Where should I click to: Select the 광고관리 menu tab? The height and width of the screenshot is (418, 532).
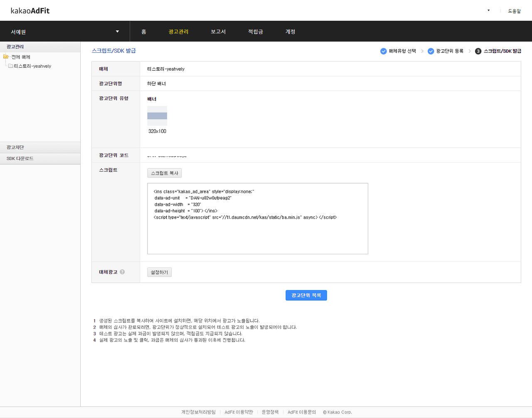pos(178,32)
